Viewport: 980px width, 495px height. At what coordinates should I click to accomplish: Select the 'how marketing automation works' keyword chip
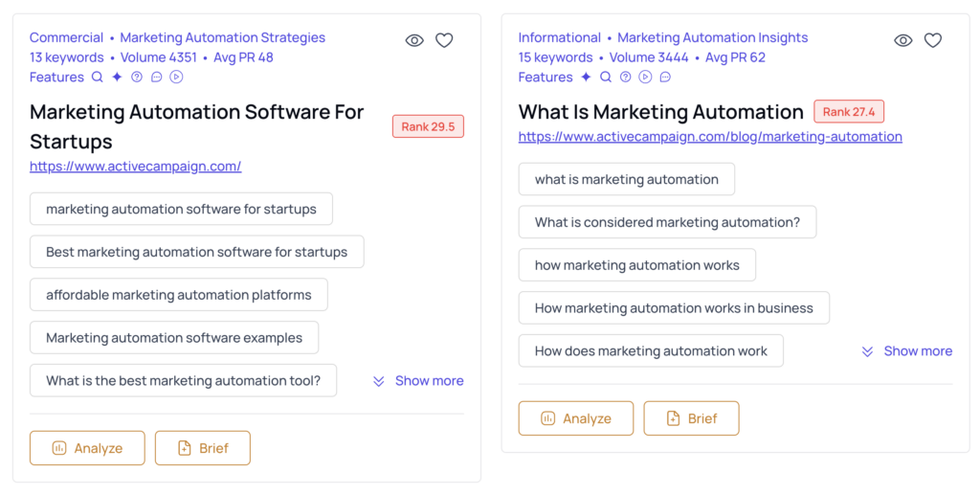coord(636,265)
